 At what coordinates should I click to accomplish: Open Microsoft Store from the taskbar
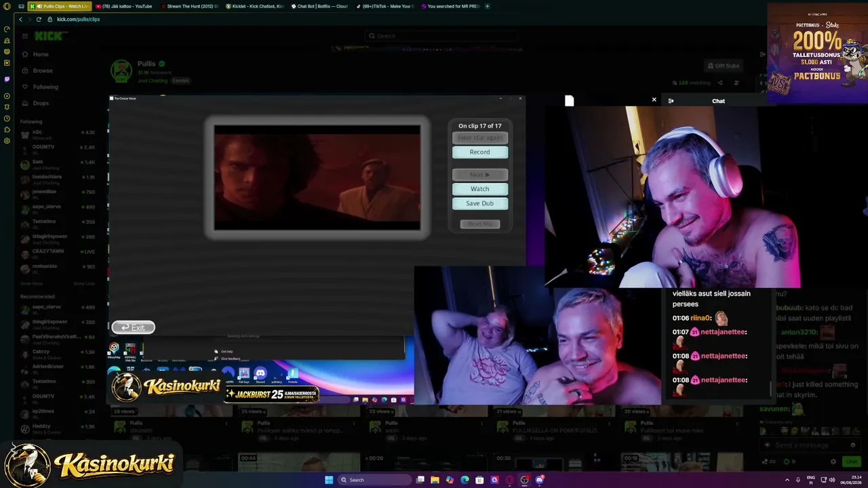479,480
